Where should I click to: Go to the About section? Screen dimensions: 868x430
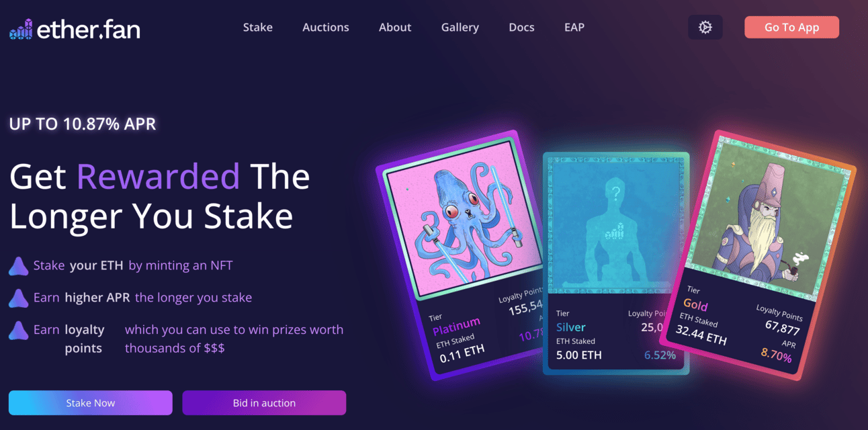395,28
